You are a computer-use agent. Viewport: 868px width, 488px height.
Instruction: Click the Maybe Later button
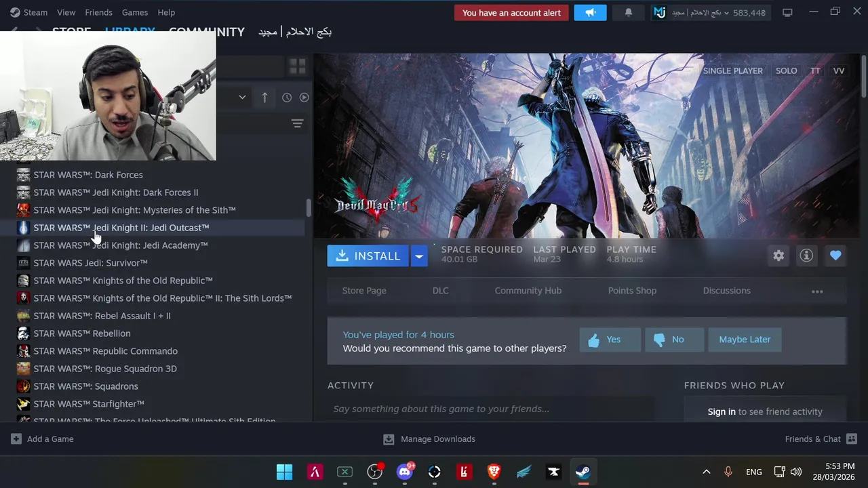pos(745,340)
